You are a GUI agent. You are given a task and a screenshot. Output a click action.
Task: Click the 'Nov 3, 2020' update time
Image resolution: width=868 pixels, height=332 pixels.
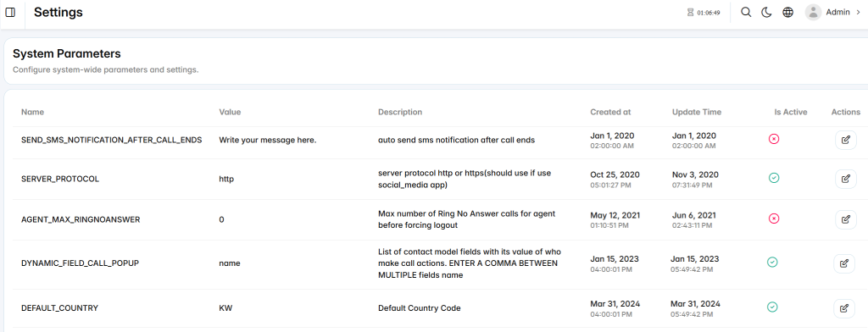click(x=695, y=174)
